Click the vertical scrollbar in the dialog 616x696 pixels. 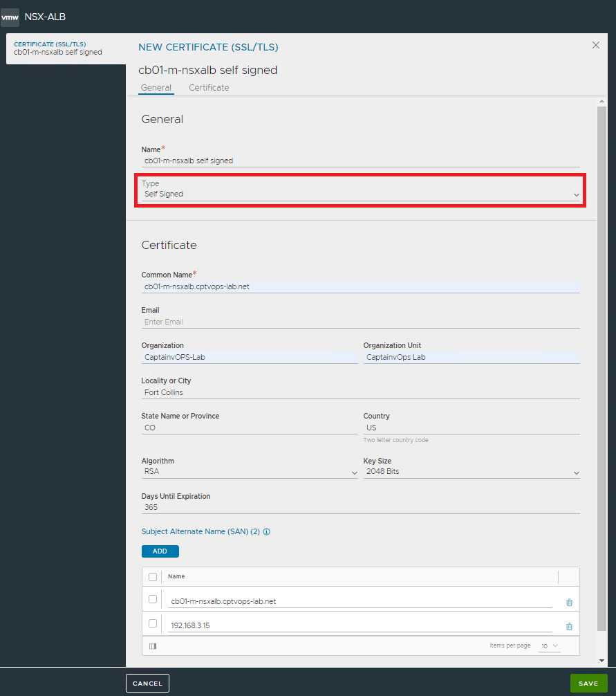pyautogui.click(x=601, y=346)
